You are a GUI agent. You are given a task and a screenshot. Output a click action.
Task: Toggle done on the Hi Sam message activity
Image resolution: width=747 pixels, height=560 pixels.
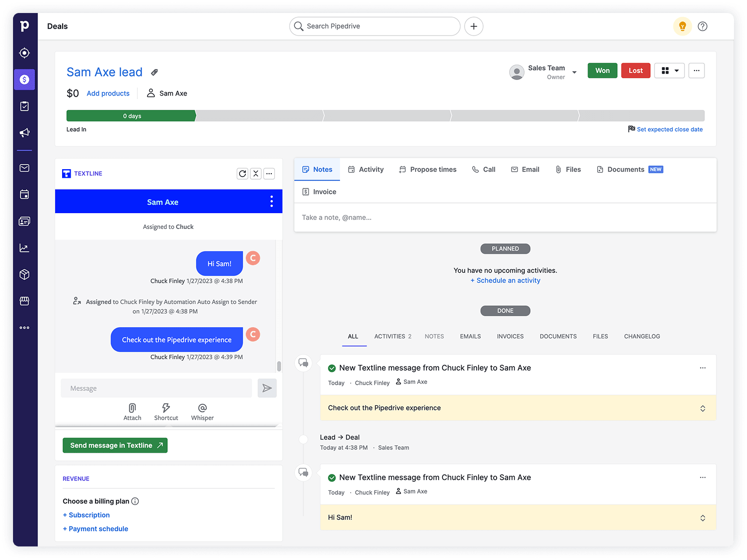pyautogui.click(x=331, y=478)
